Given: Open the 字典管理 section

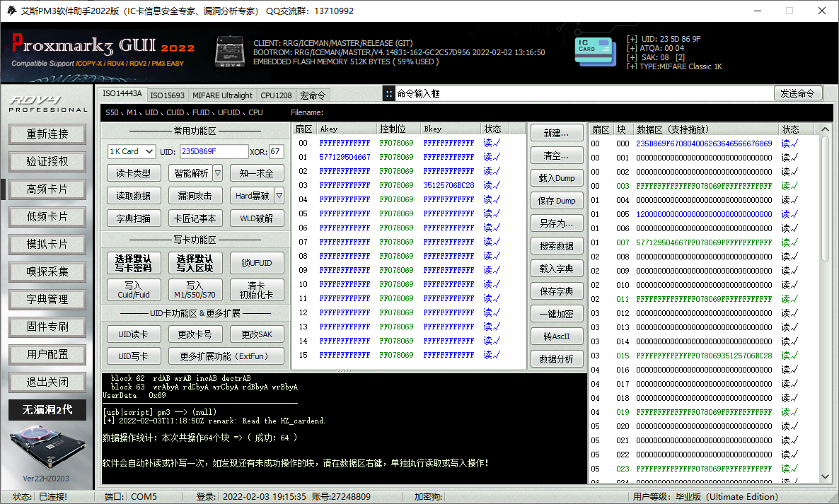Looking at the screenshot, I should (x=47, y=299).
